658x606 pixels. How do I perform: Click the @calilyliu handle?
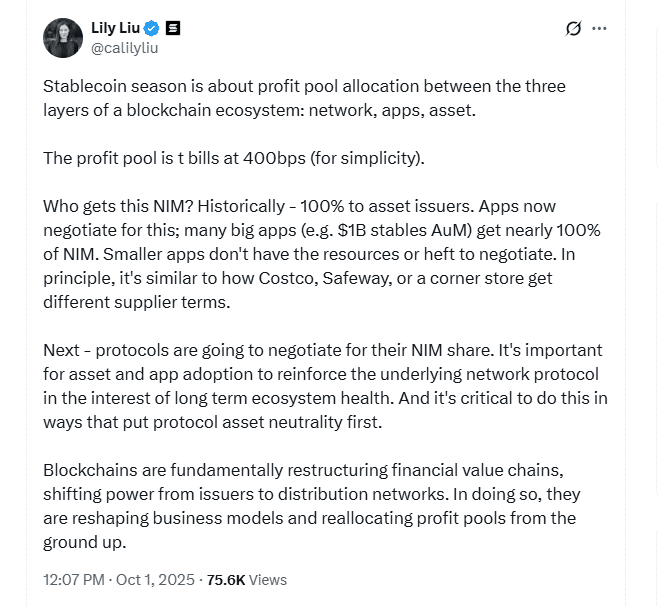point(124,47)
